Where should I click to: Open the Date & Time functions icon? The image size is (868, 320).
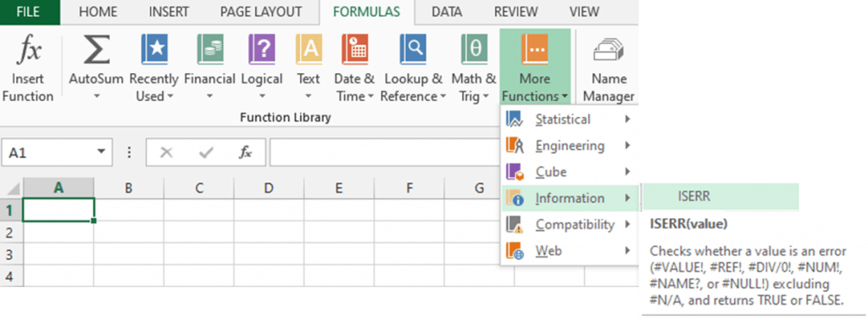coord(355,50)
